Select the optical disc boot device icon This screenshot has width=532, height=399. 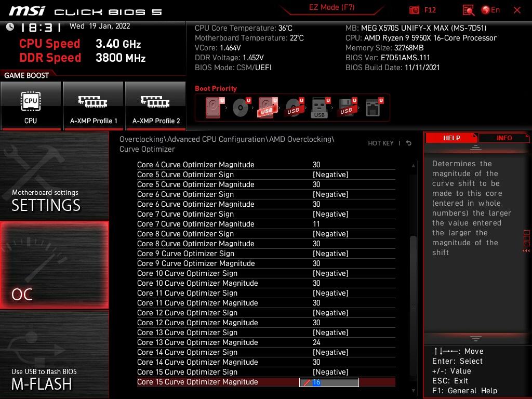(x=241, y=108)
